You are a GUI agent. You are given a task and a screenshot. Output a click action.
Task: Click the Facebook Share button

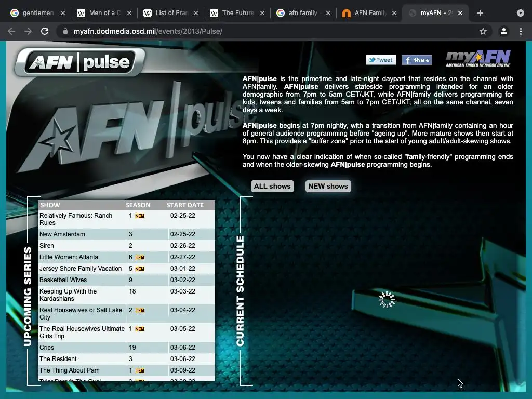[x=417, y=60]
